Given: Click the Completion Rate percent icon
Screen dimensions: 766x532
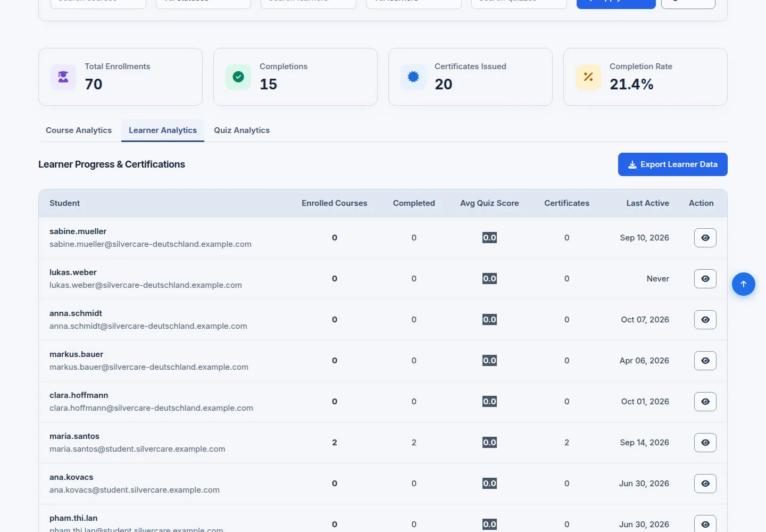Looking at the screenshot, I should 588,77.
